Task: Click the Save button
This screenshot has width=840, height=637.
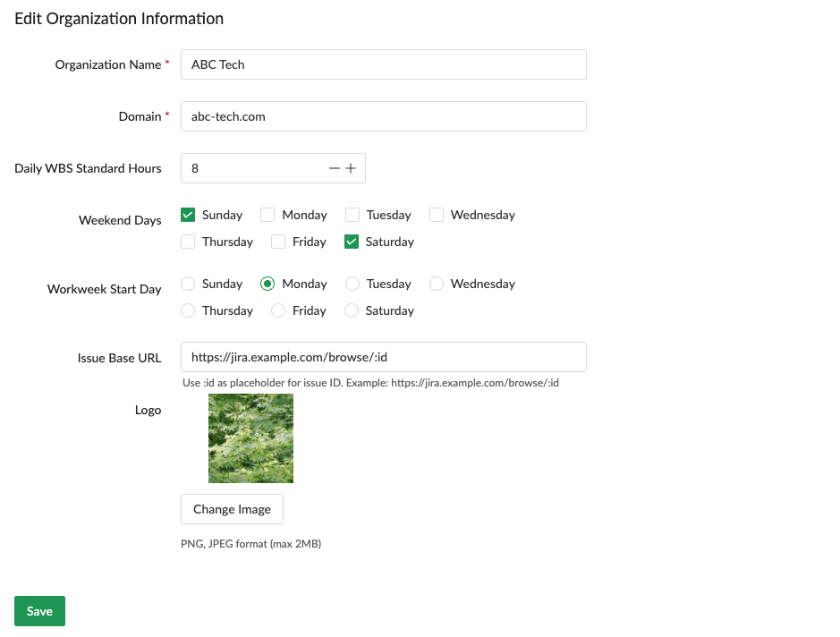Action: (x=39, y=611)
